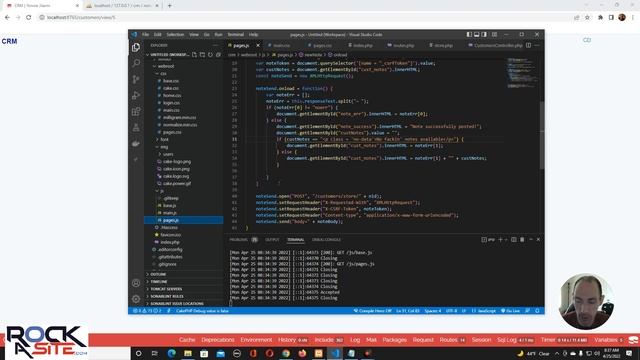The width and height of the screenshot is (640, 360).
Task: Expand the SonarLint Rules section
Action: pyautogui.click(x=167, y=296)
